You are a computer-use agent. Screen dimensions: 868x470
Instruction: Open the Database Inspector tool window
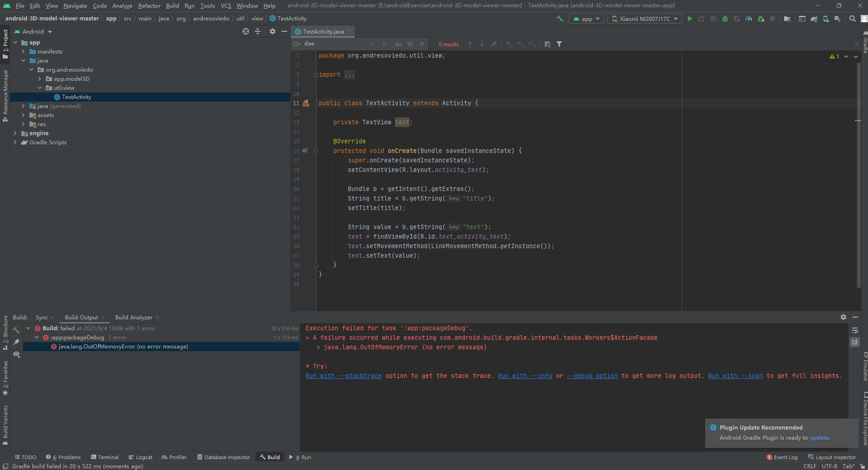[x=223, y=457]
